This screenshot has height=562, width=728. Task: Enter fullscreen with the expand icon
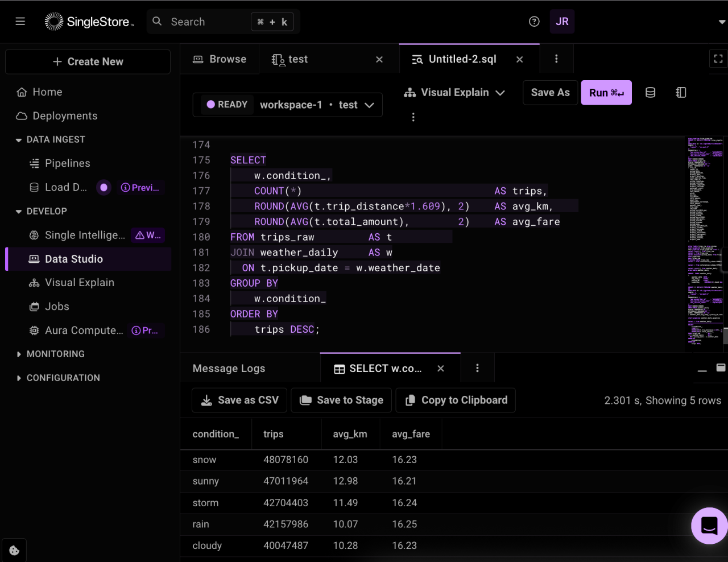click(x=718, y=58)
